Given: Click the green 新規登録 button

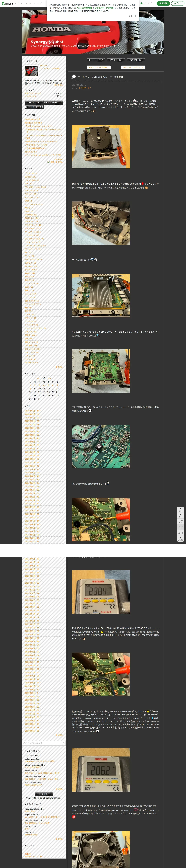Looking at the screenshot, I should tap(163, 3).
